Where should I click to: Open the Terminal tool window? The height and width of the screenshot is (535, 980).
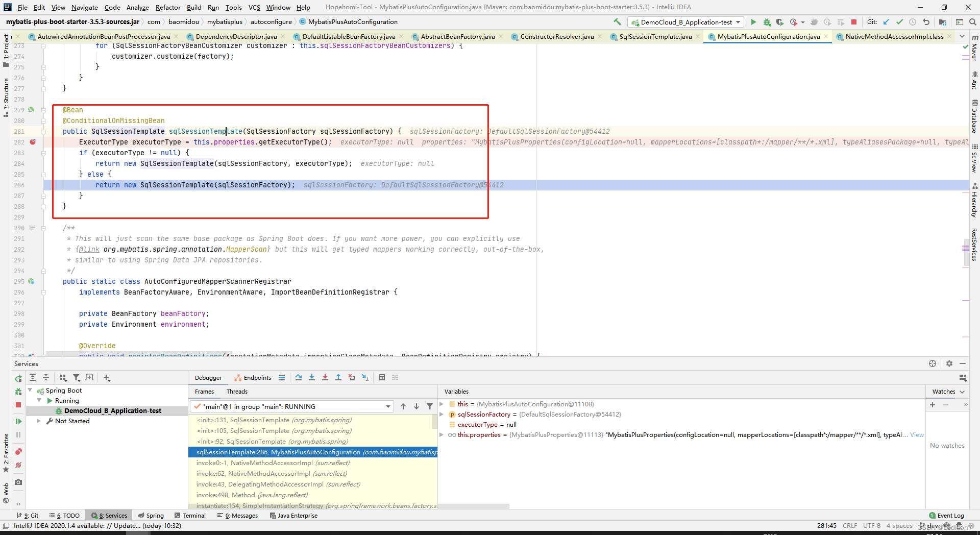pyautogui.click(x=190, y=516)
